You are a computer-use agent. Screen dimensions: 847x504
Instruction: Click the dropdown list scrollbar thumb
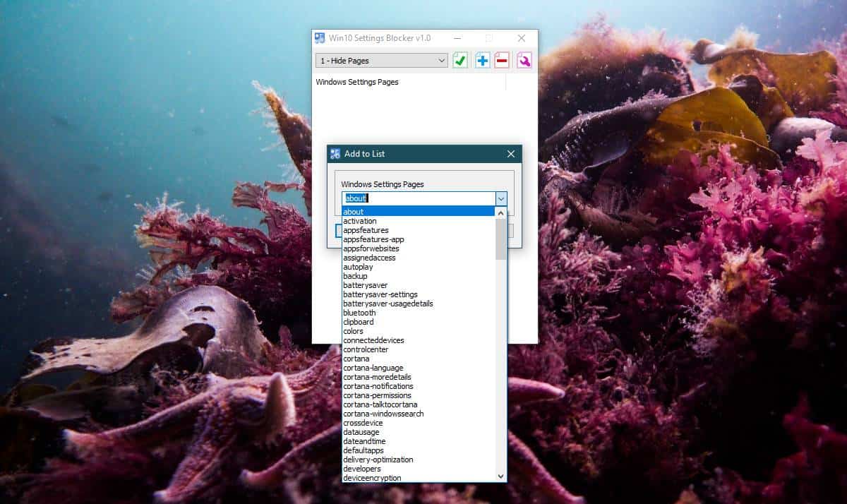[501, 239]
